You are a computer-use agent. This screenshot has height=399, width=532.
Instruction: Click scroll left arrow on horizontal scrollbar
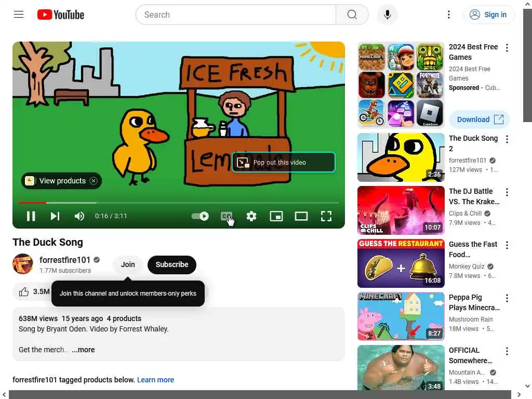coord(4,395)
